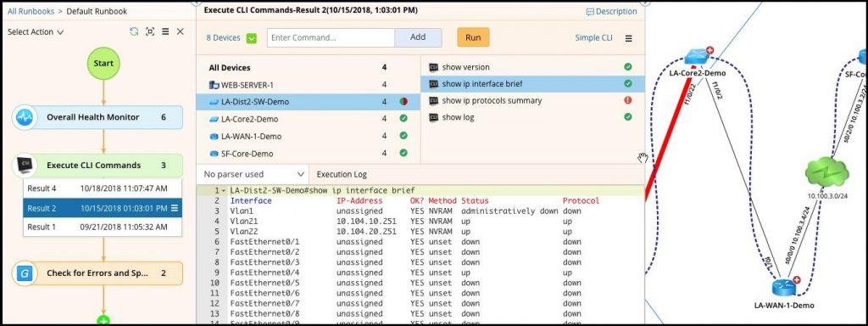
Task: Switch to Execution Log tab
Action: (x=342, y=175)
